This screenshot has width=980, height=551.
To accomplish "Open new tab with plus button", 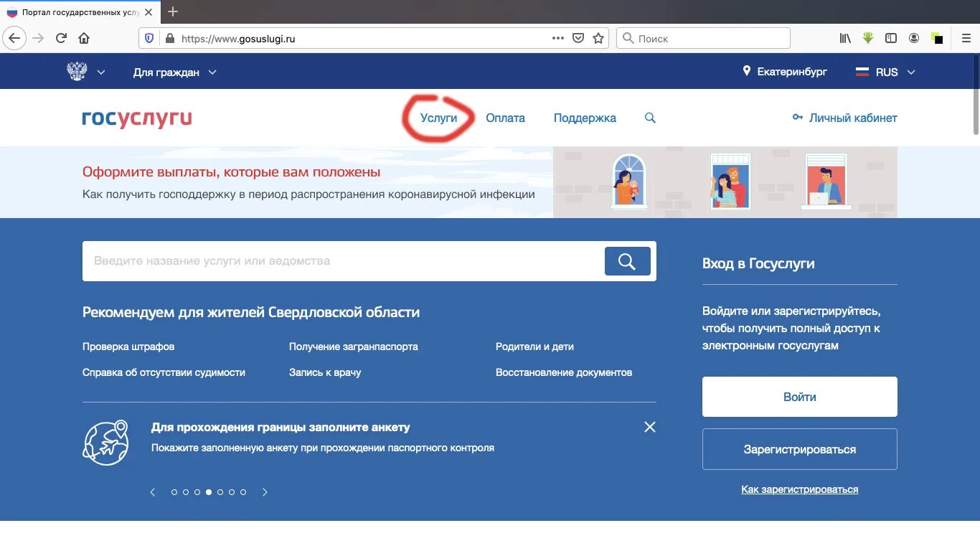I will click(173, 11).
